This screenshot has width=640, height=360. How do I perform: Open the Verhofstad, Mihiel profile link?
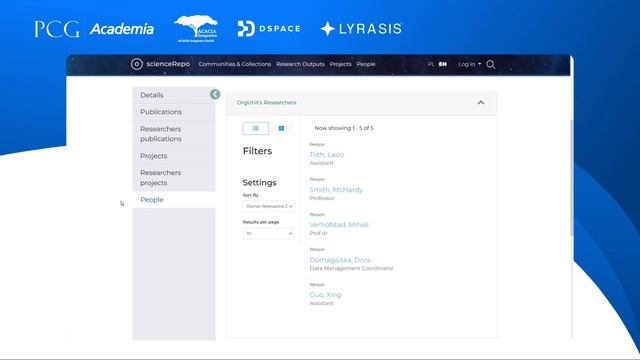click(x=339, y=225)
